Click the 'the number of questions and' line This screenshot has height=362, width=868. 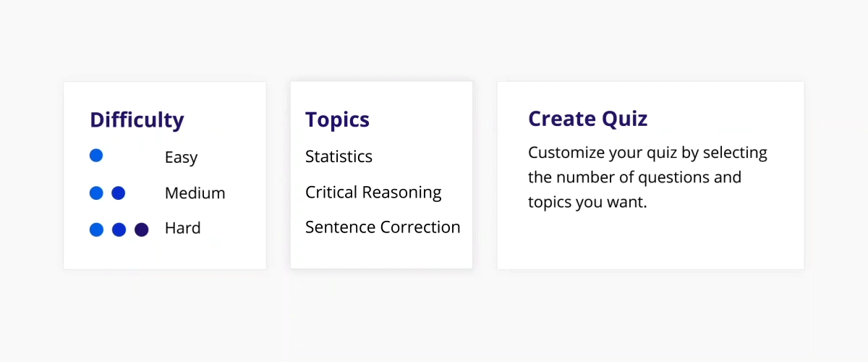[x=634, y=177]
